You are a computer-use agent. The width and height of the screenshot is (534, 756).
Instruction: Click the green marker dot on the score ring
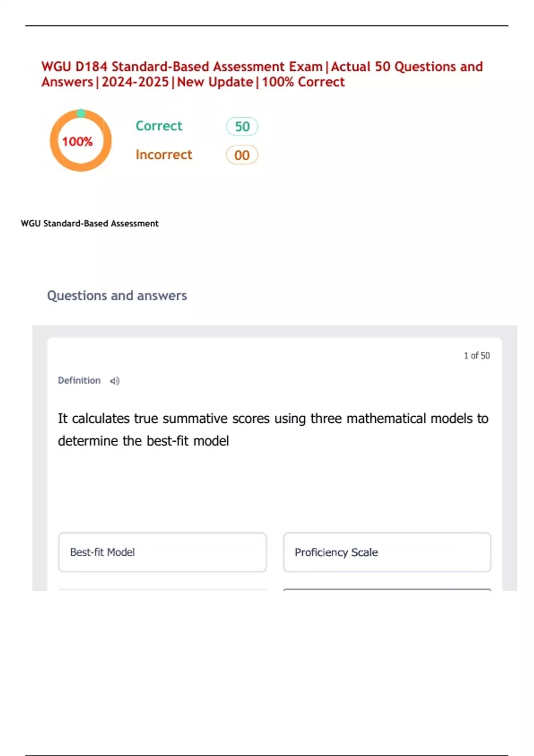coord(81,113)
